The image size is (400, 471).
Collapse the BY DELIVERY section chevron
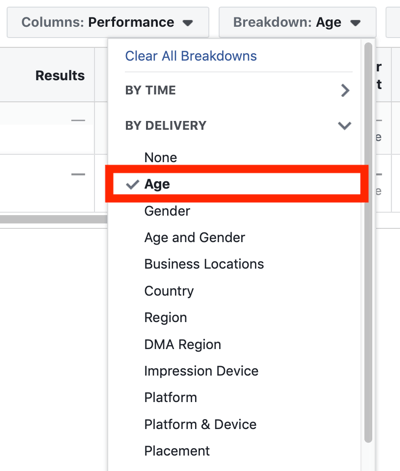[345, 126]
